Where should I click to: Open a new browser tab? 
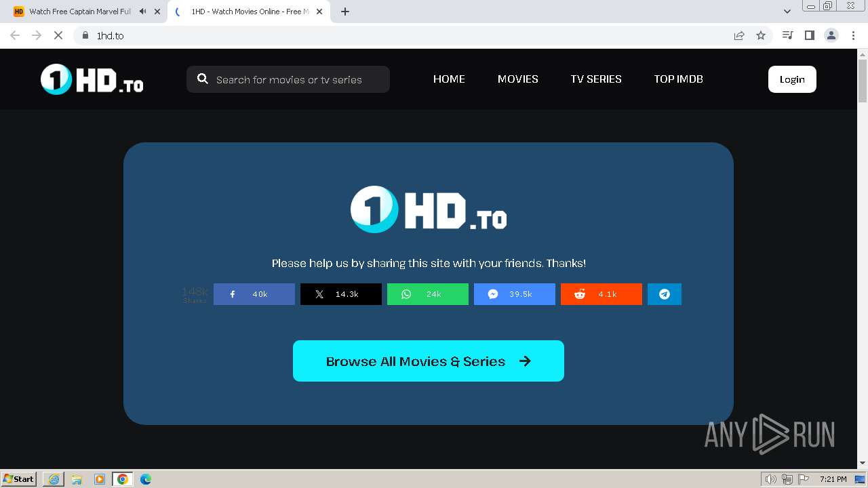[345, 12]
